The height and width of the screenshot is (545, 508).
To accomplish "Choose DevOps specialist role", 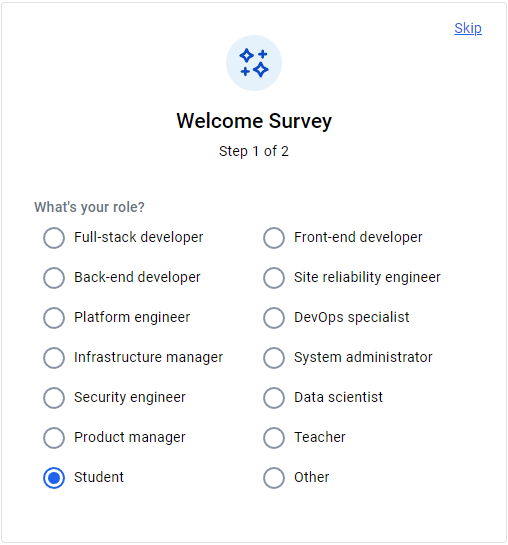I will tap(274, 318).
